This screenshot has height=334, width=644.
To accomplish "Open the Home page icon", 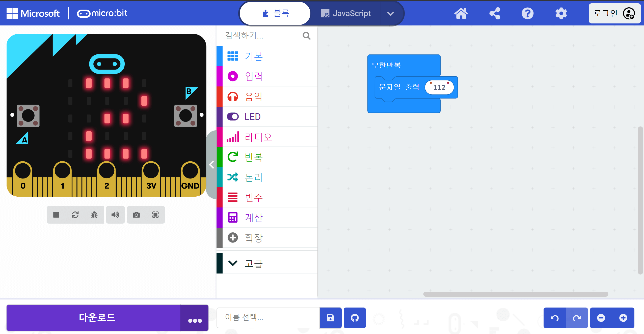I will tap(461, 13).
